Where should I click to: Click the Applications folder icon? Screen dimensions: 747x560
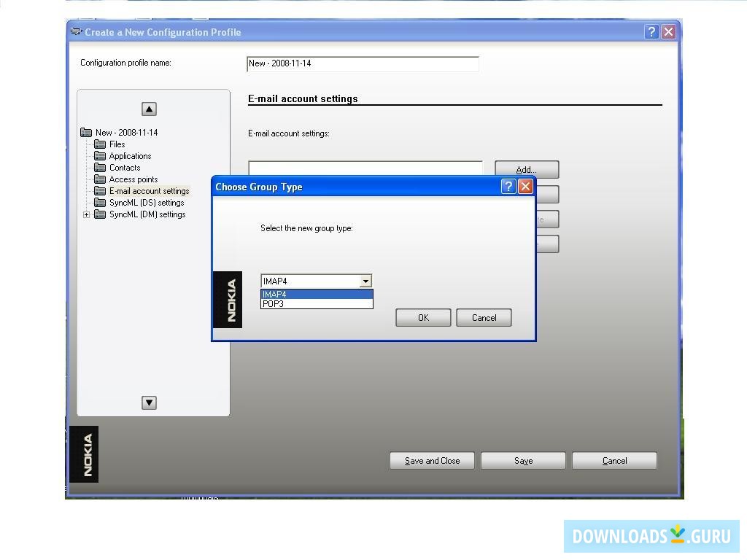point(101,155)
